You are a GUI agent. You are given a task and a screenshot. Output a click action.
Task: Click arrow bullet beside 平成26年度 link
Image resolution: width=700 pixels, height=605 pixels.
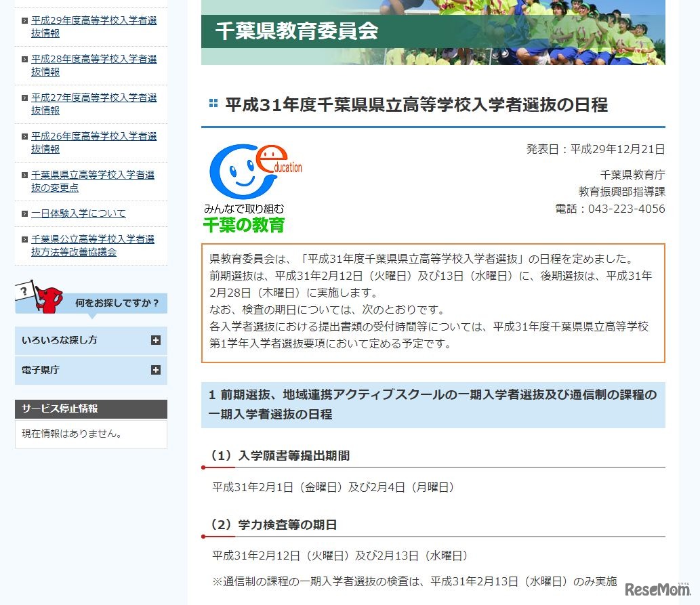click(x=25, y=136)
